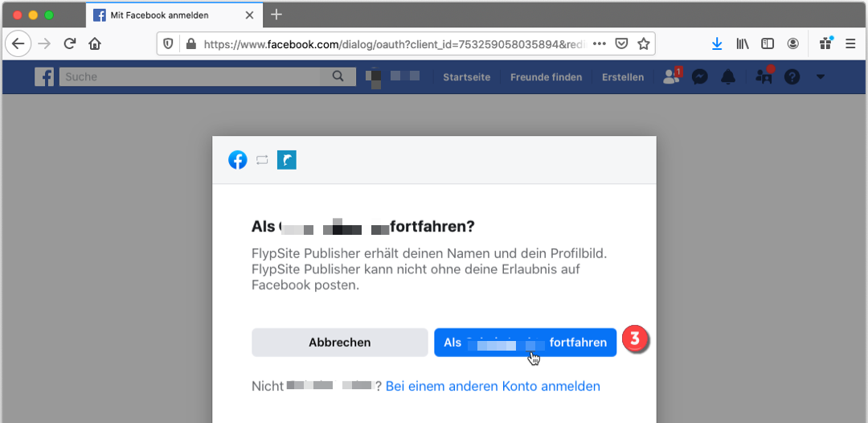
Task: Open Facebook help question mark
Action: click(792, 77)
